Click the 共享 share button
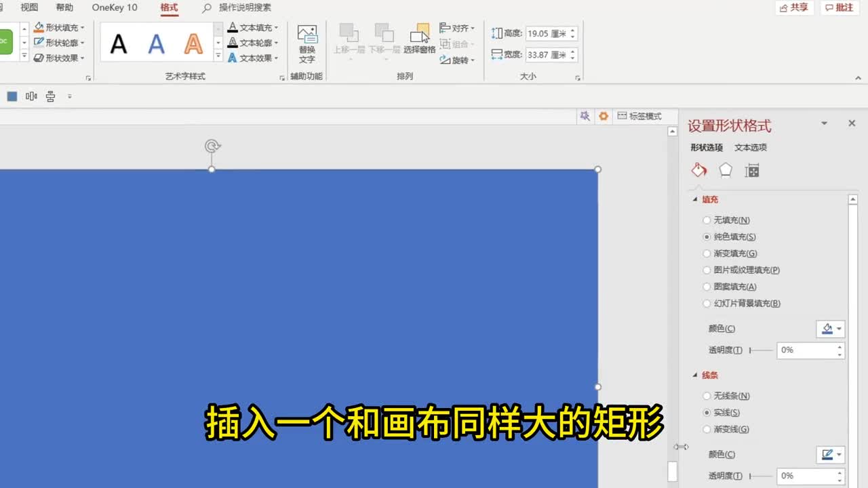Screen dimensions: 868x488 pos(794,7)
